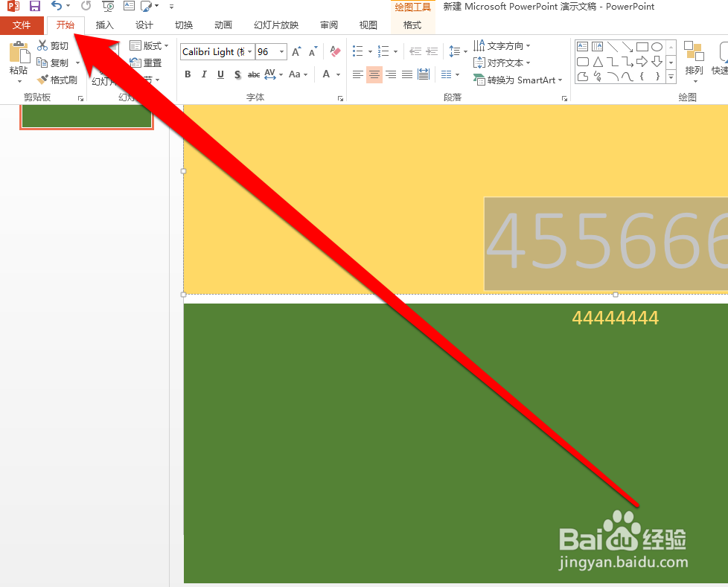Screen dimensions: 728x587
Task: Toggle underline formatting
Action: pyautogui.click(x=220, y=74)
